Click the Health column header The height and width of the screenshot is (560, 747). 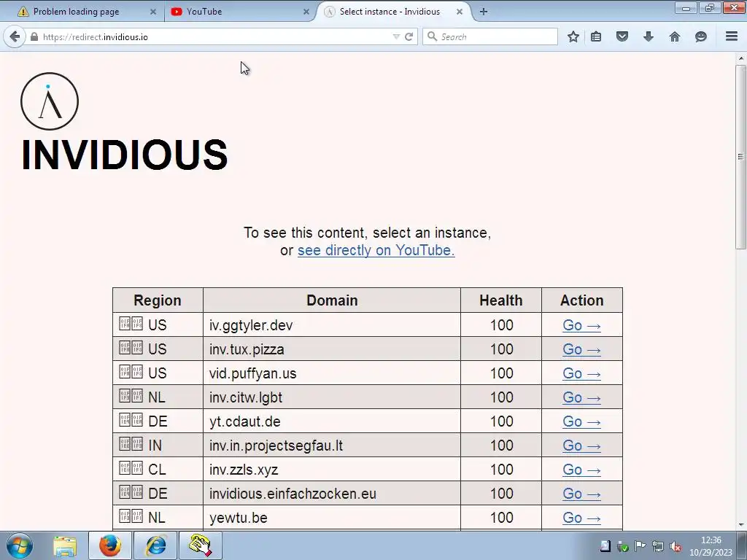500,300
